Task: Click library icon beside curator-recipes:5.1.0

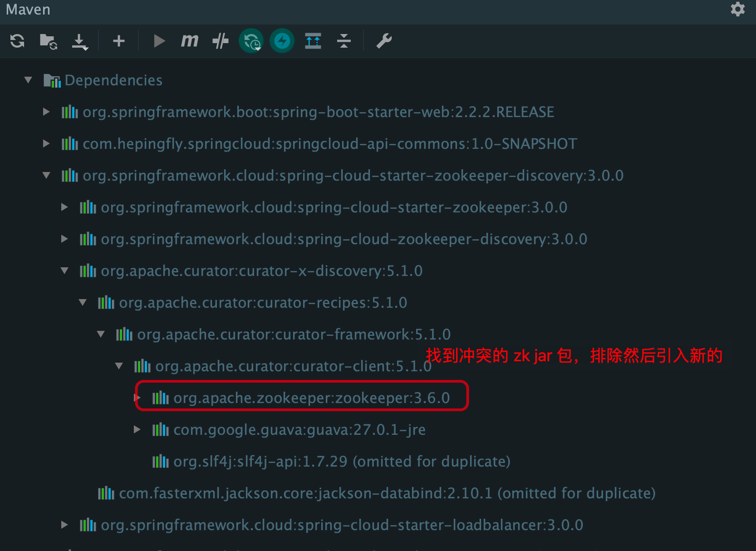Action: point(106,303)
